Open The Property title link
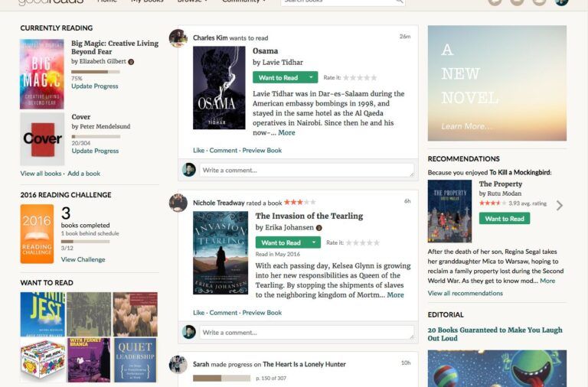Image resolution: width=588 pixels, height=387 pixels. point(500,184)
